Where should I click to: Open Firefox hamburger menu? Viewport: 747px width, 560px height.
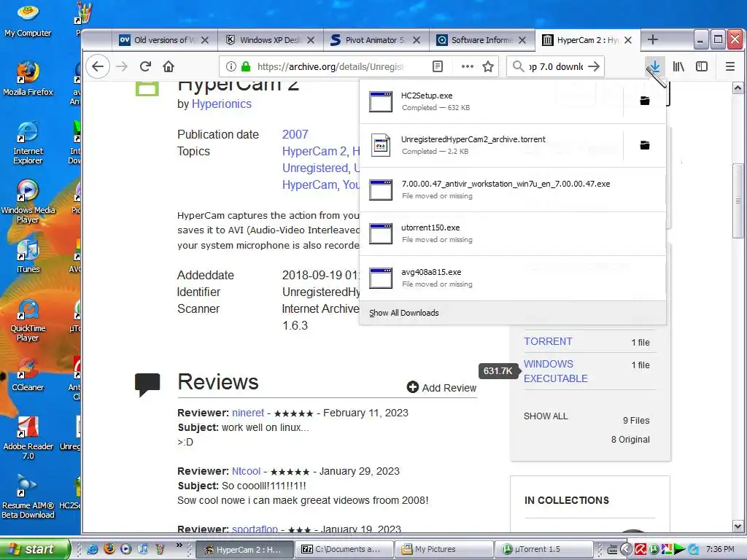(x=729, y=66)
